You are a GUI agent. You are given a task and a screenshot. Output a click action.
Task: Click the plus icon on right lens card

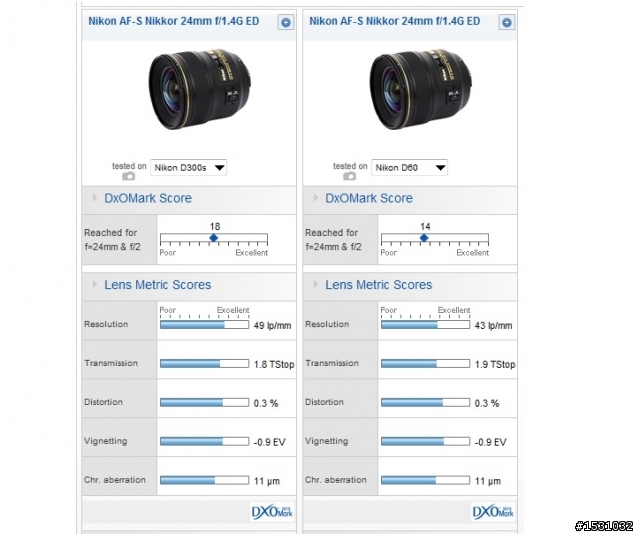click(507, 22)
